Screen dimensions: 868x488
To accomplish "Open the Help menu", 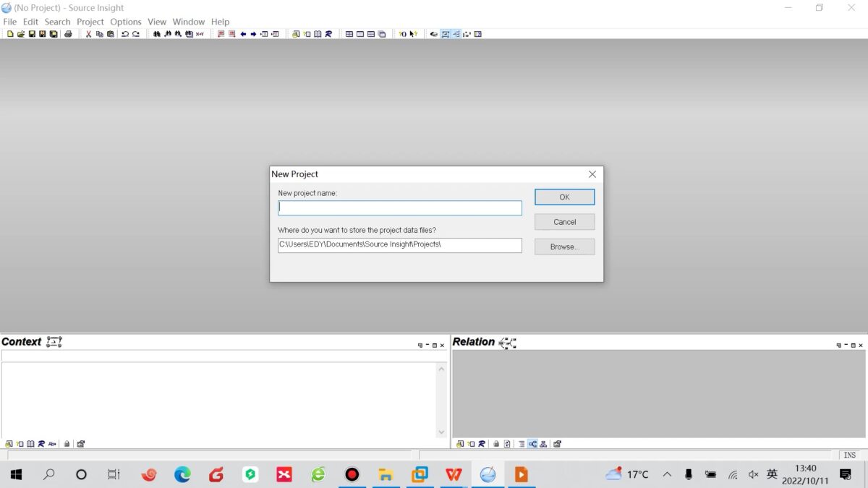I will pyautogui.click(x=221, y=22).
